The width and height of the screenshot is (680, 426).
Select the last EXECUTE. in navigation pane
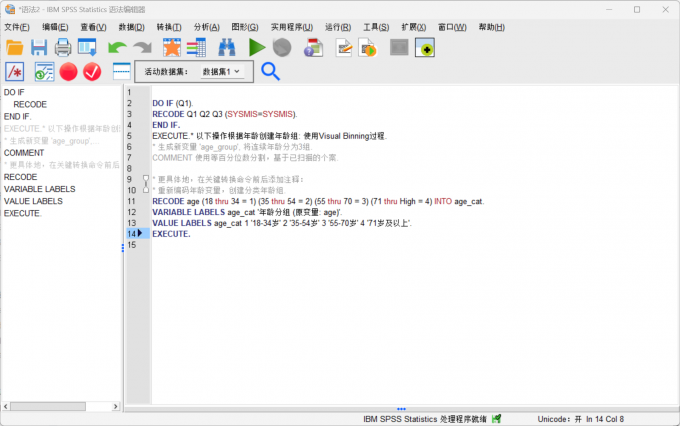click(23, 213)
